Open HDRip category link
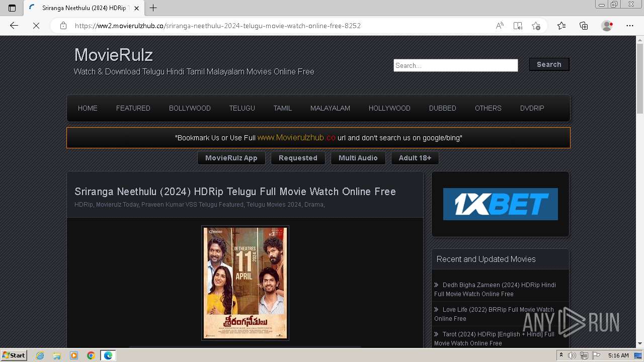 [x=84, y=205]
